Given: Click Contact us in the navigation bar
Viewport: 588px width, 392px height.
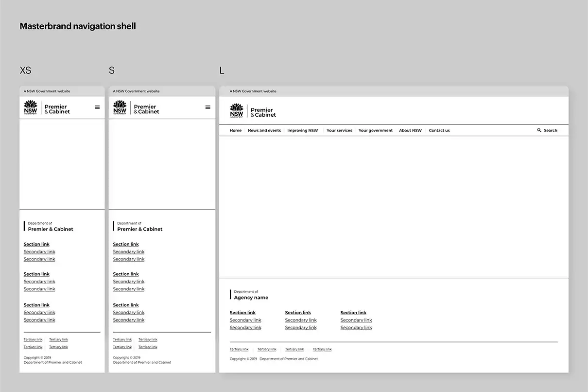Looking at the screenshot, I should click(439, 130).
